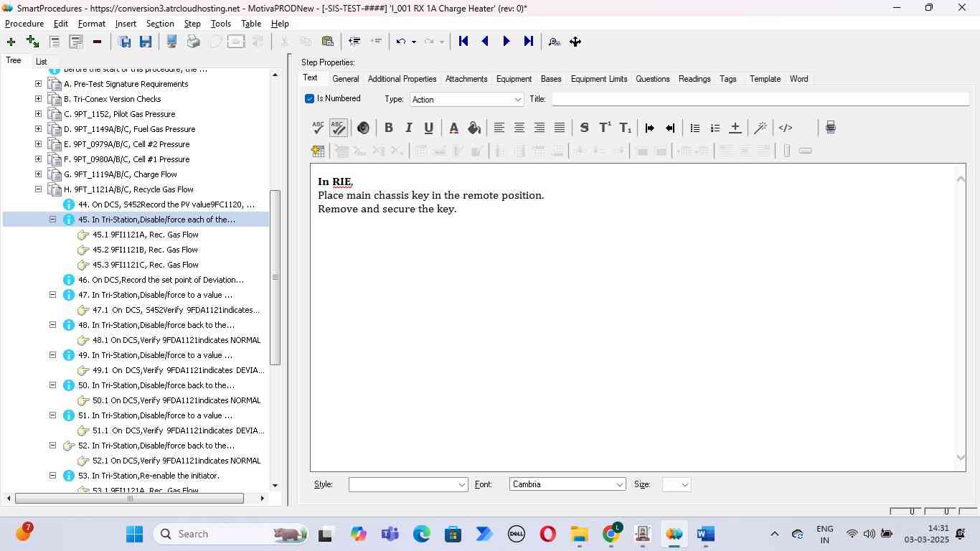This screenshot has width=980, height=551.
Task: Select sub-step 45.2 9FI1121B Rec. Gas Flow
Action: [145, 250]
